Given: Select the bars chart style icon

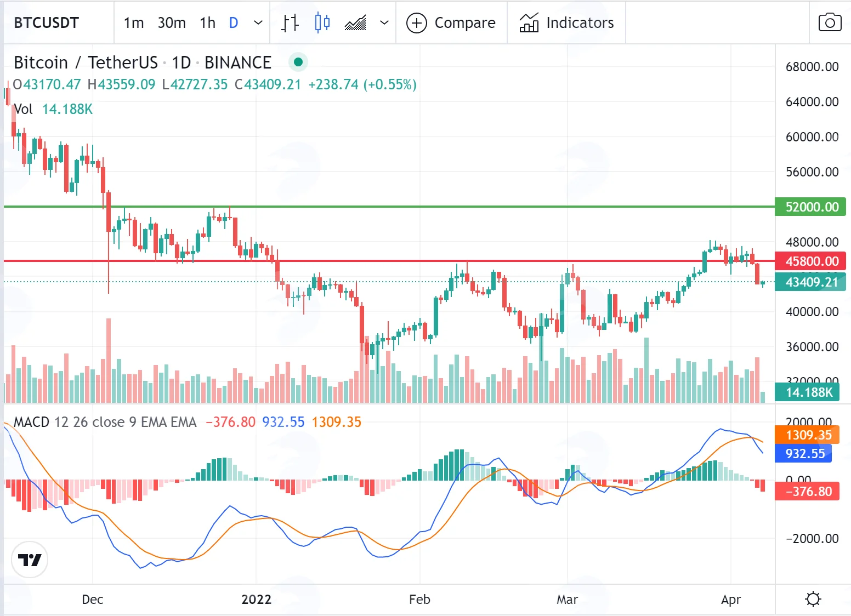Looking at the screenshot, I should (290, 22).
